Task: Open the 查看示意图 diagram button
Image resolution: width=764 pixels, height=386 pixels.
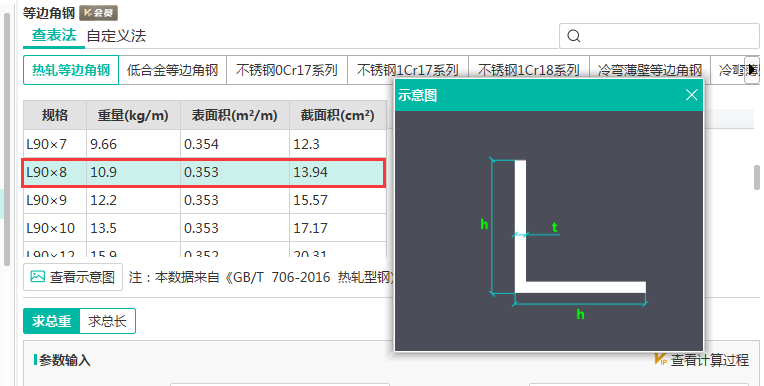Action: tap(73, 277)
